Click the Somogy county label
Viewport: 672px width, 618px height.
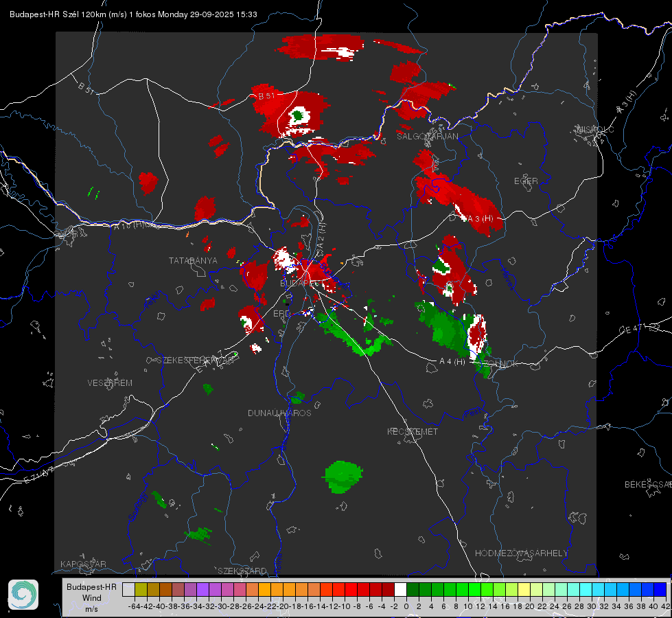click(137, 507)
